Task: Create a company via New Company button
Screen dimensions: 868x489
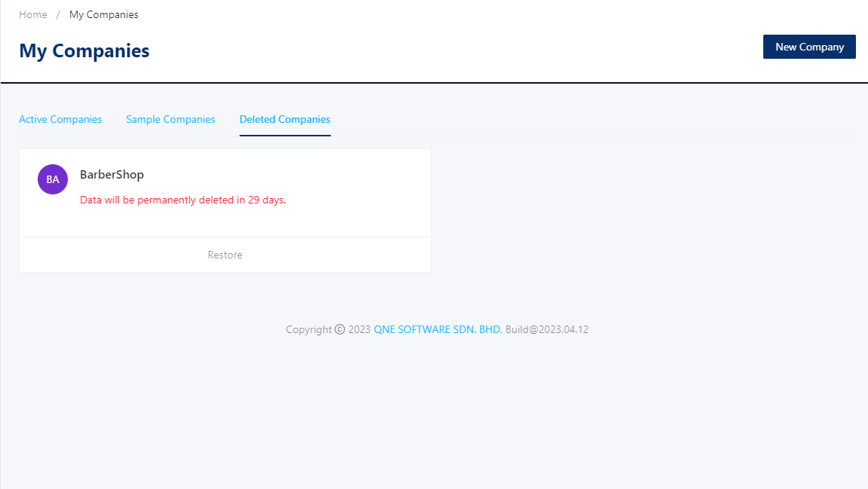Action: click(809, 47)
